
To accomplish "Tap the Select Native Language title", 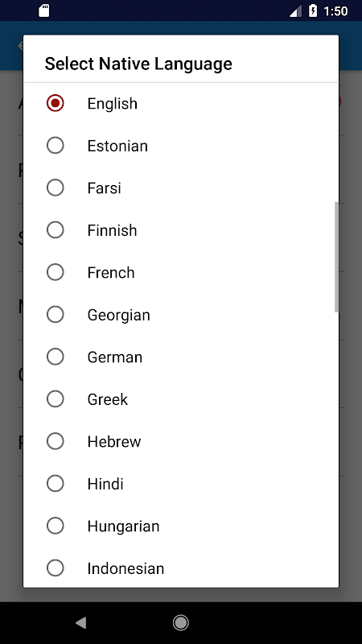I will click(138, 64).
